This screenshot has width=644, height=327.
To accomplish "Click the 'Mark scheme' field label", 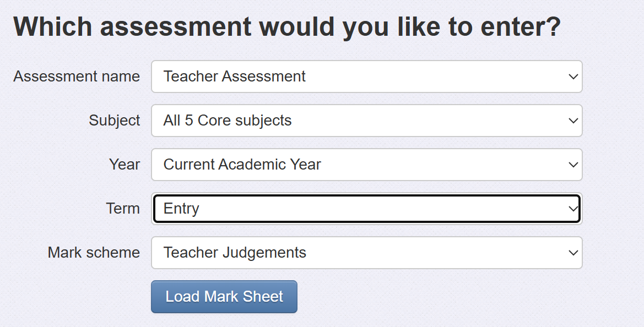I will pos(94,253).
